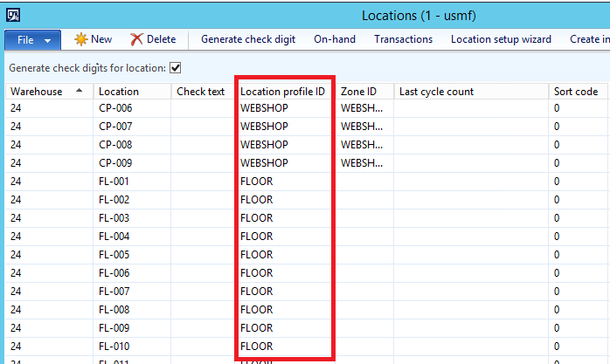This screenshot has width=610, height=364.
Task: Click the Dynamics AX application icon in title bar
Action: pyautogui.click(x=12, y=15)
